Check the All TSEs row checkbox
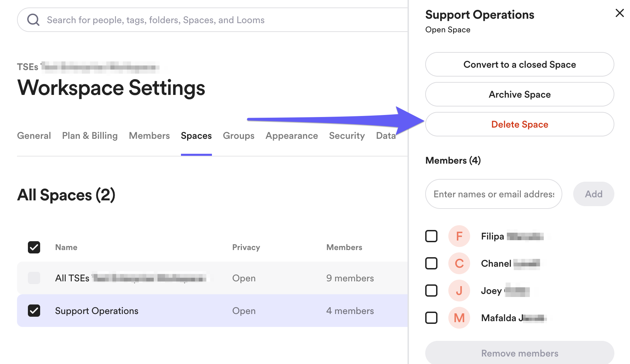Image resolution: width=630 pixels, height=364 pixels. click(34, 278)
